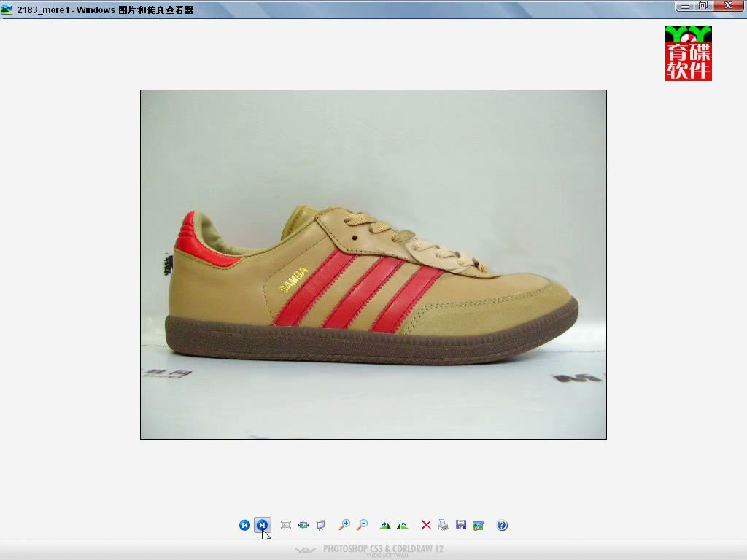Delete the current image with red X
747x560 pixels.
[426, 525]
